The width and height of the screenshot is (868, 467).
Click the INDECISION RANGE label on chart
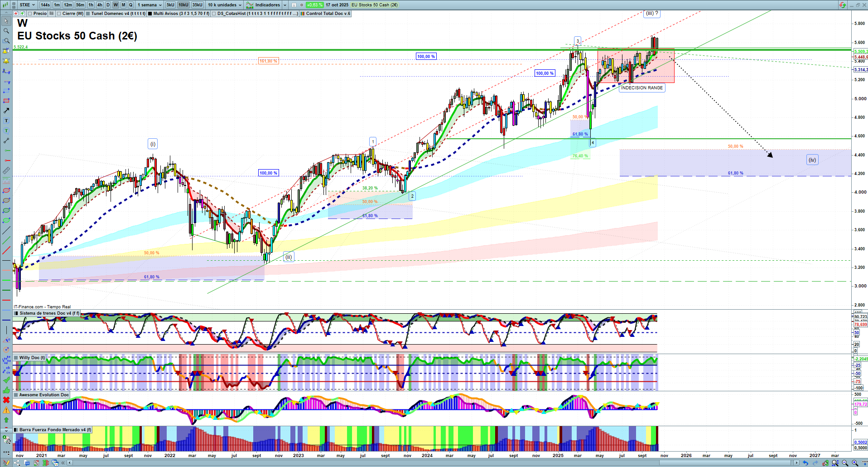pos(642,88)
